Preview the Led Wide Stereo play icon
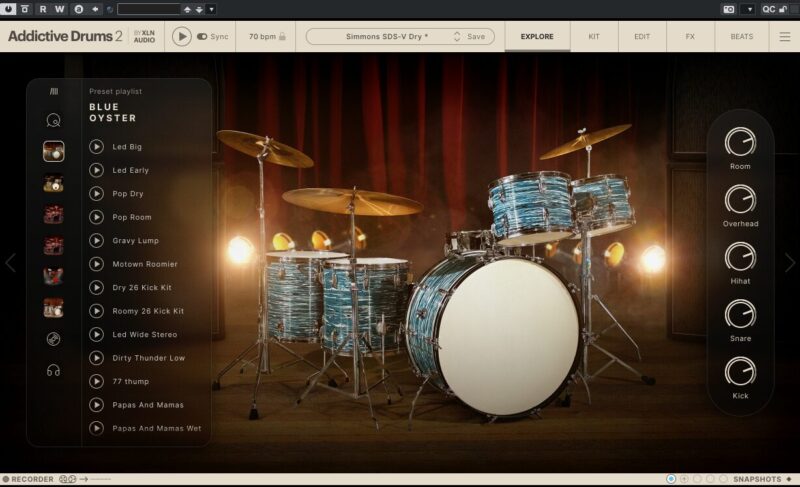800x487 pixels. (96, 335)
